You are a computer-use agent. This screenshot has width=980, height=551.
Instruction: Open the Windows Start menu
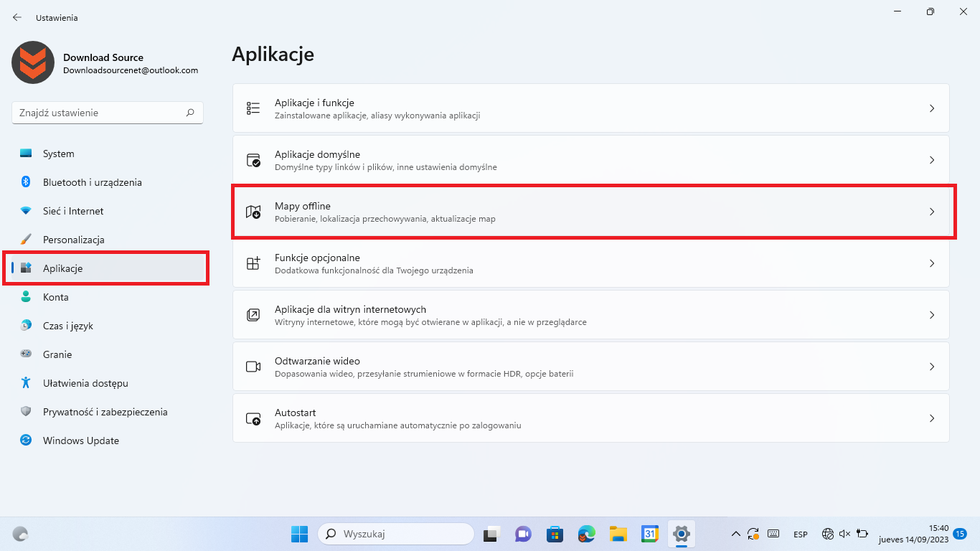[299, 534]
